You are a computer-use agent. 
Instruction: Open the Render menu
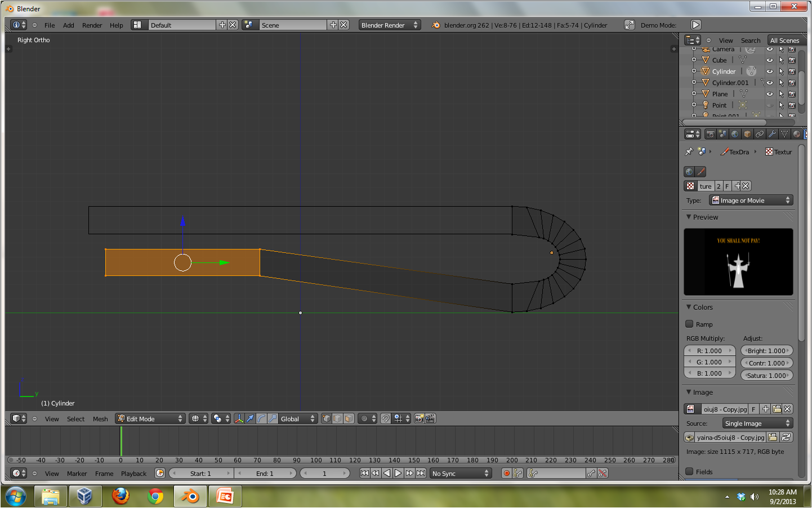(x=92, y=25)
